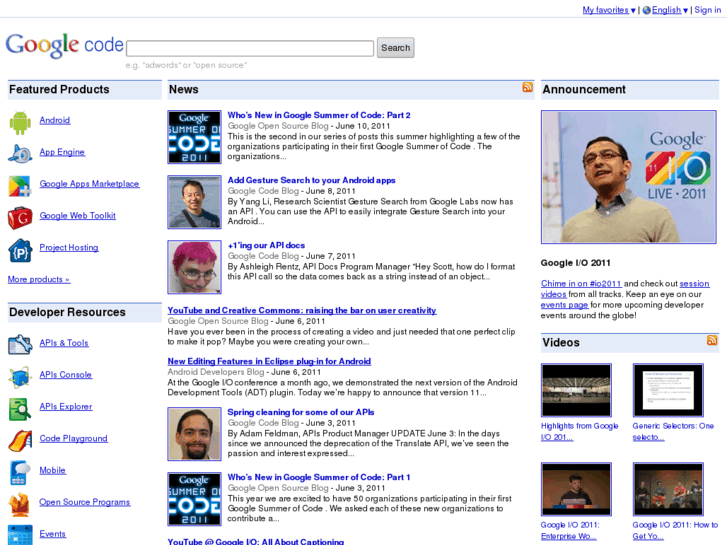The image size is (727, 545).
Task: Open the English language dropdown
Action: [x=665, y=10]
